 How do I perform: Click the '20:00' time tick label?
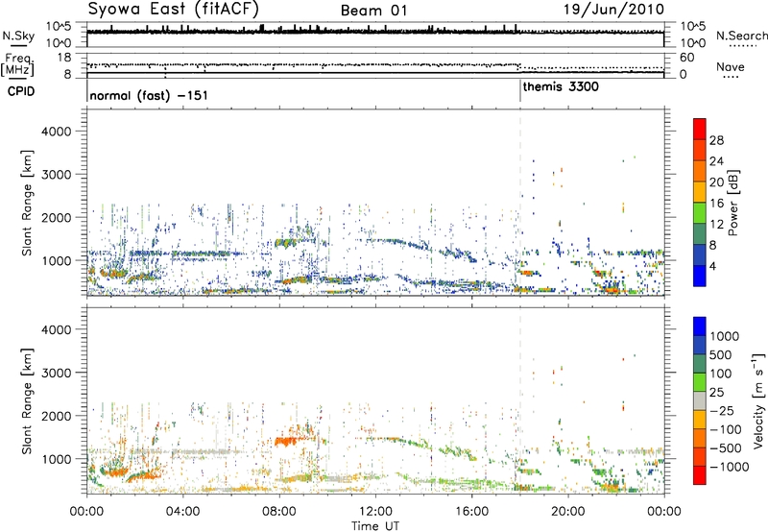click(567, 512)
